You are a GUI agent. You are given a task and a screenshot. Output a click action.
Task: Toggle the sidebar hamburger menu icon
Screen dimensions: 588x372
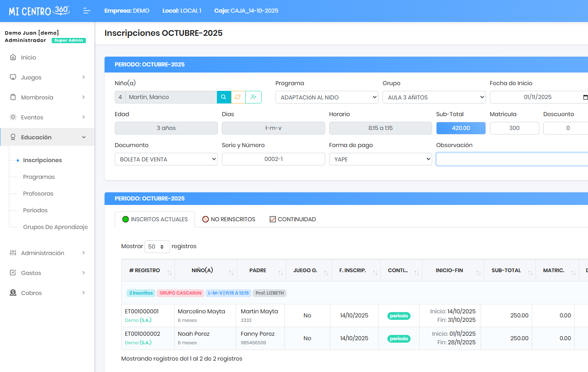tap(87, 11)
